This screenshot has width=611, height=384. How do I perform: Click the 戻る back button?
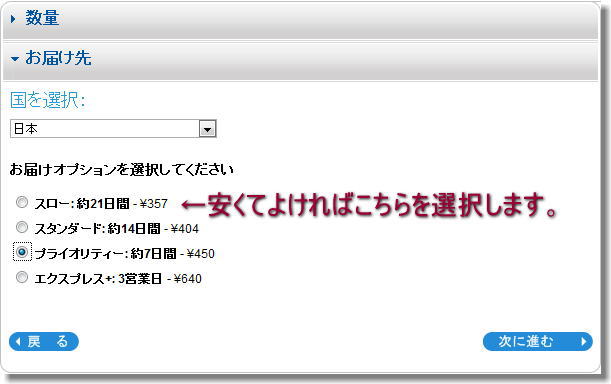[44, 342]
